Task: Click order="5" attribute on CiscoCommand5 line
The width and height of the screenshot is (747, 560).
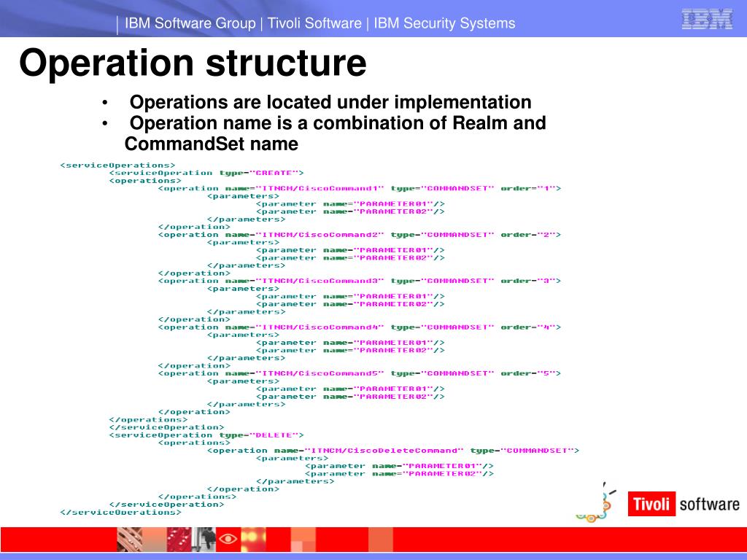Action: pyautogui.click(x=527, y=373)
